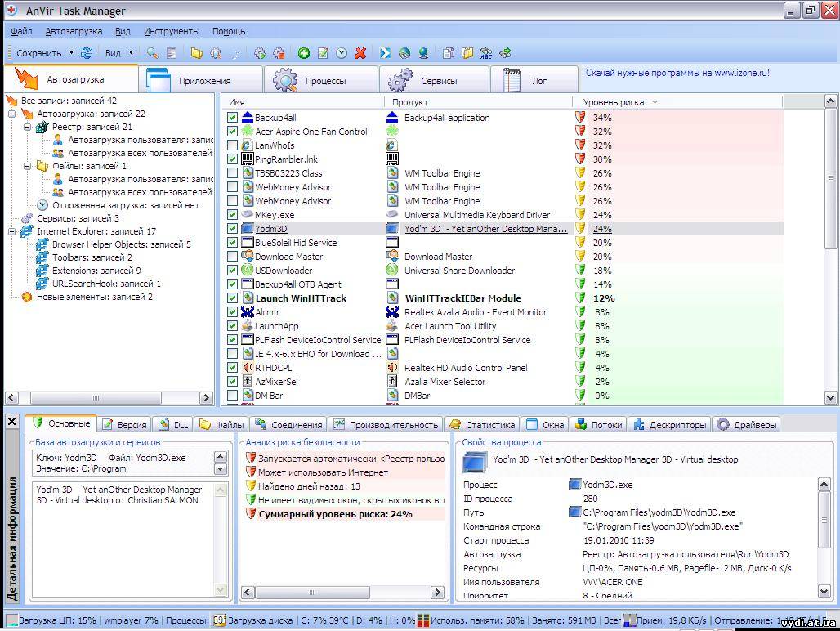Collapse the Internet Explorer: записей 17 node

pos(11,231)
